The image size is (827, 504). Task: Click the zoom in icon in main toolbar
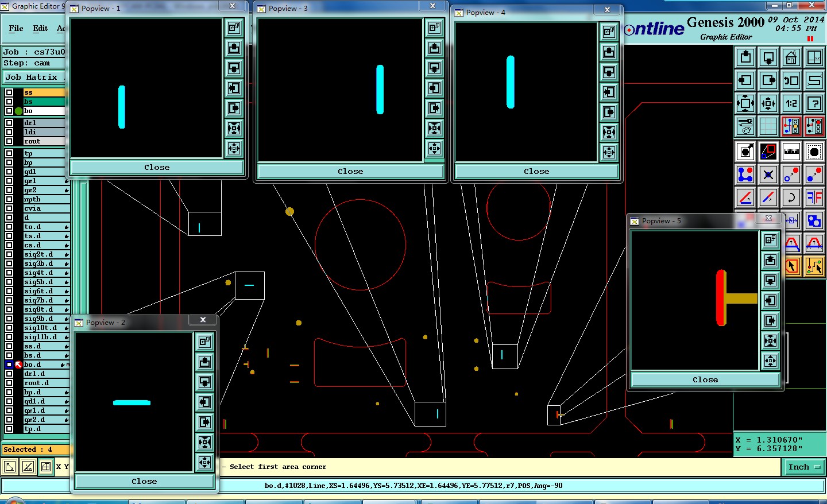click(x=745, y=103)
